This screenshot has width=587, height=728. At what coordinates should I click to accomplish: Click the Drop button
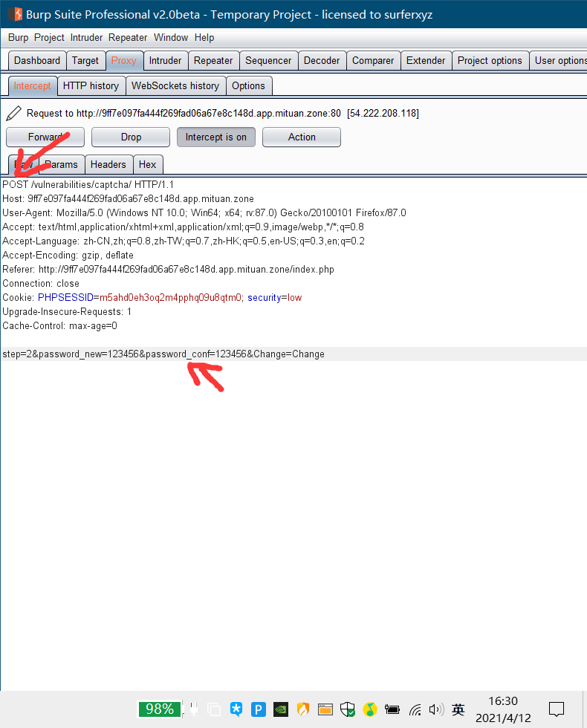coord(131,137)
